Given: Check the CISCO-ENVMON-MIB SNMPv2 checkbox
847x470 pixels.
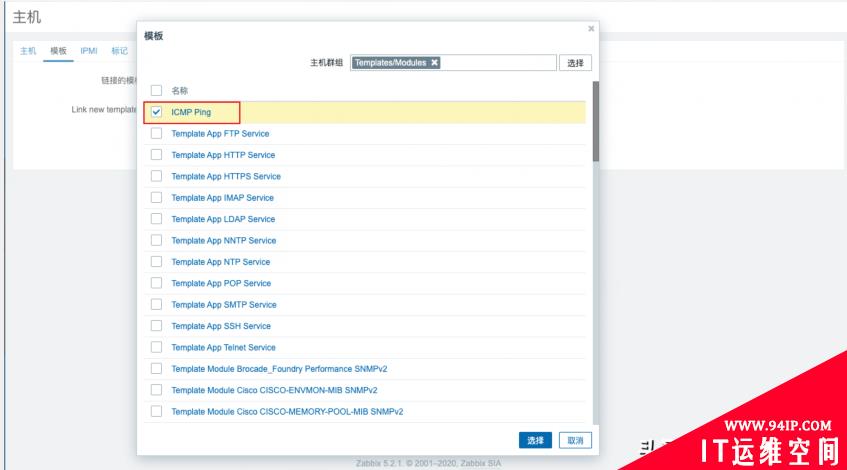Looking at the screenshot, I should point(156,390).
